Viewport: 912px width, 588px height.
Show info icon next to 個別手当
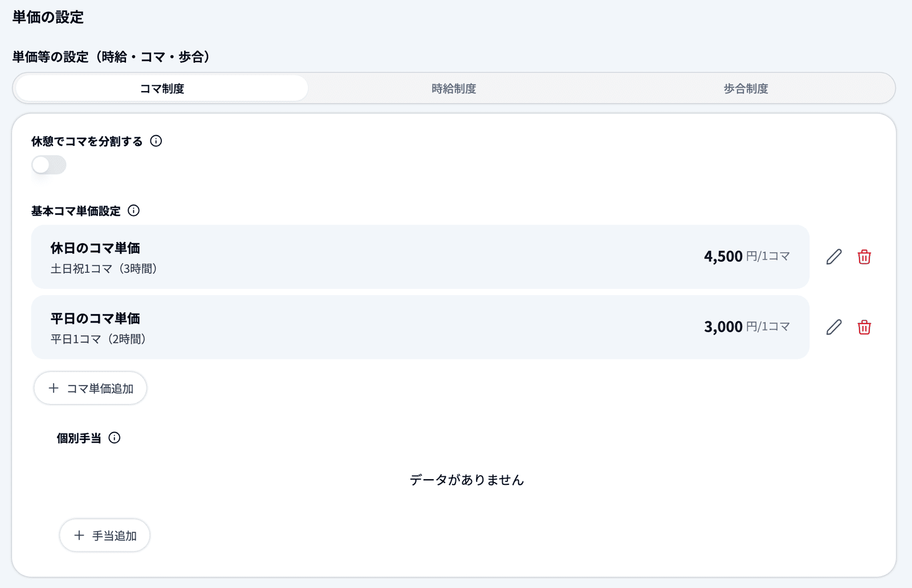[x=115, y=438]
